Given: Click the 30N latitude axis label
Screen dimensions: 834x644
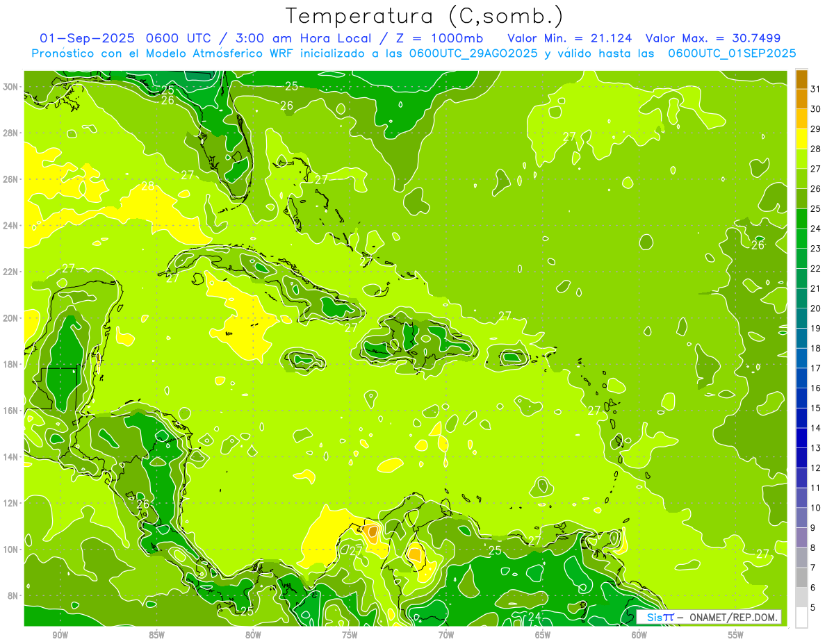Looking at the screenshot, I should pos(10,87).
